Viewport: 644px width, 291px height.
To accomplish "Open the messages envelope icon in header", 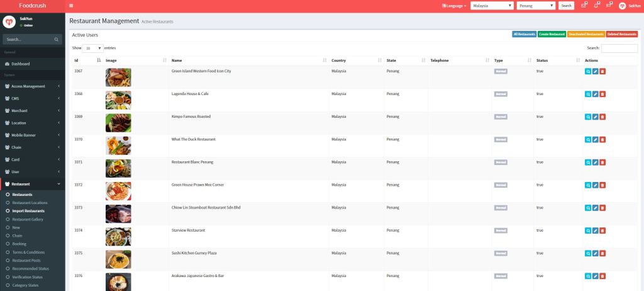I will pos(584,5).
